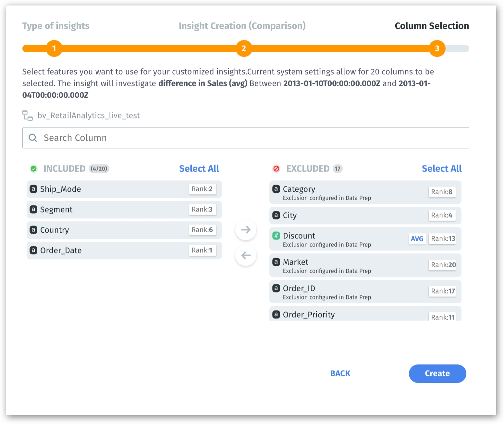Click the green Included checkmark icon

pyautogui.click(x=33, y=169)
